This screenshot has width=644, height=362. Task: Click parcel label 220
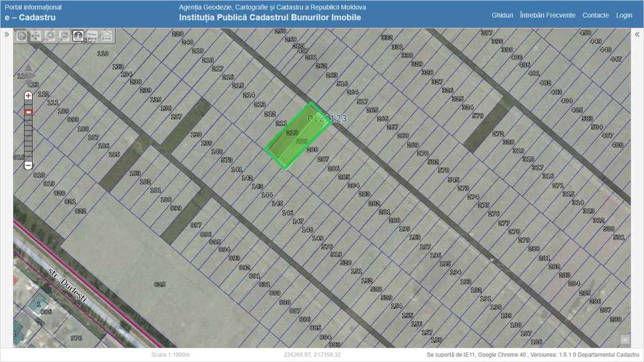[177, 34]
